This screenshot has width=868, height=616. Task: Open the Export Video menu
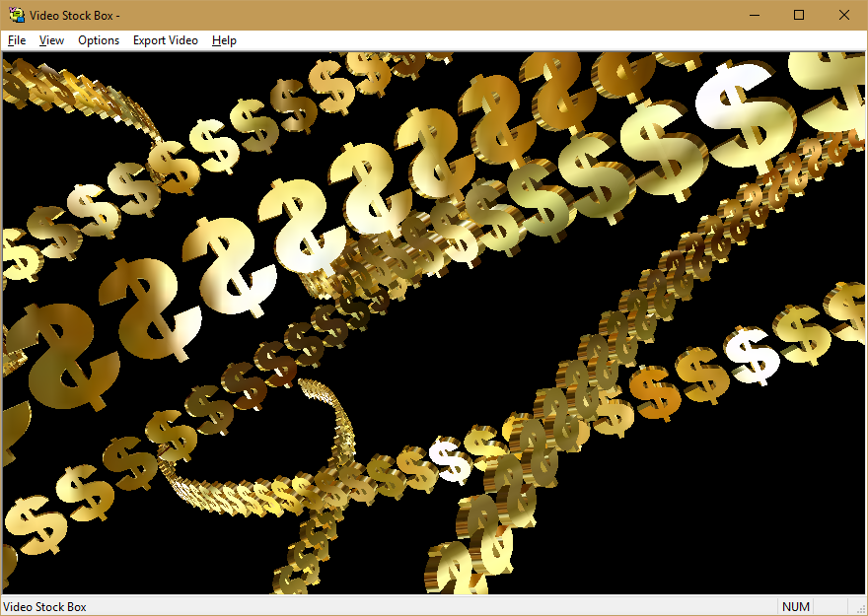click(x=166, y=40)
